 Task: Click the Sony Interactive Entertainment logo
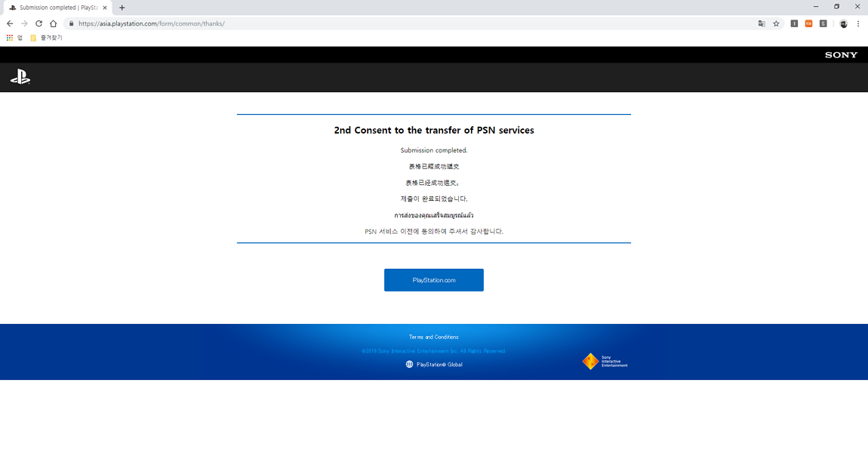[605, 362]
